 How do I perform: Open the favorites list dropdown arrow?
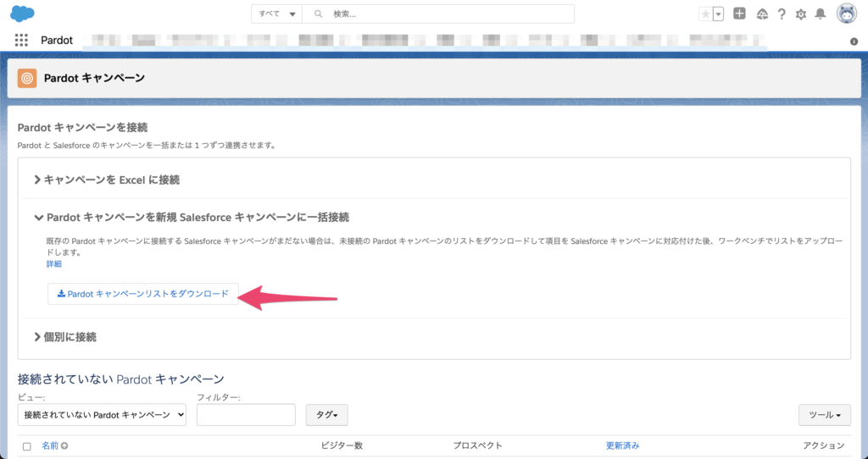[x=719, y=14]
